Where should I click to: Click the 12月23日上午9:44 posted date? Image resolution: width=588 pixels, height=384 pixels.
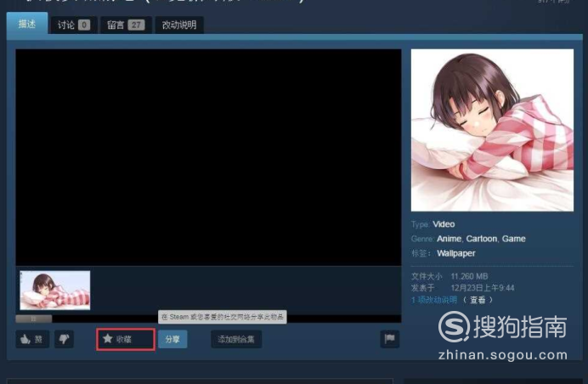[x=483, y=288]
